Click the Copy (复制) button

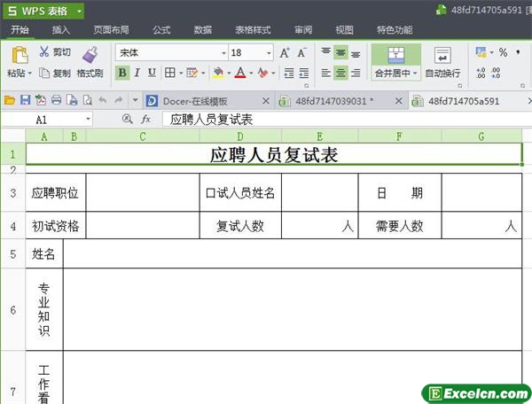[55, 73]
